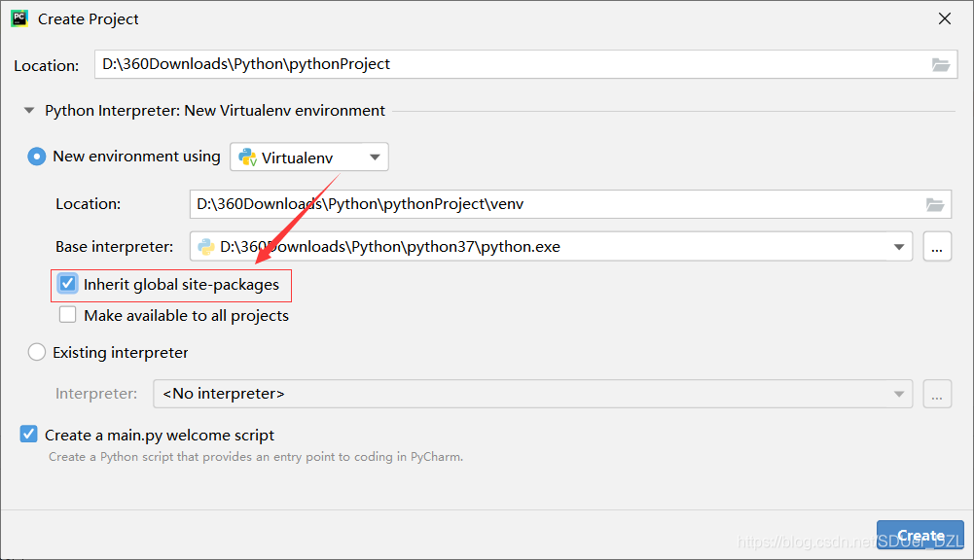Open the Virtualenv environment type dropdown
Image resolution: width=974 pixels, height=560 pixels.
pyautogui.click(x=309, y=157)
